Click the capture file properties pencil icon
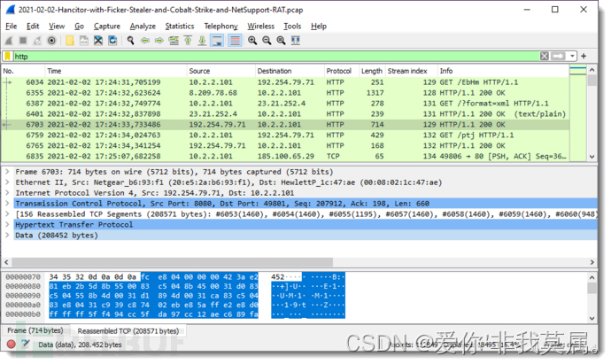611x364 pixels. tap(26, 344)
